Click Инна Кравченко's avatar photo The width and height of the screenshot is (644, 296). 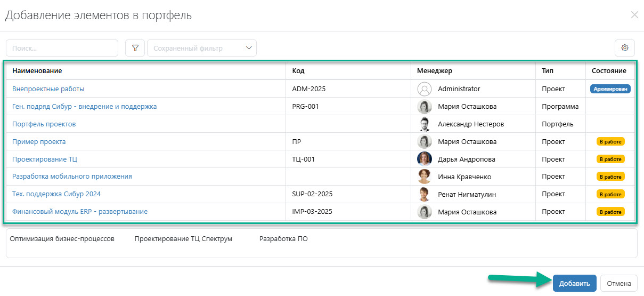coord(424,177)
